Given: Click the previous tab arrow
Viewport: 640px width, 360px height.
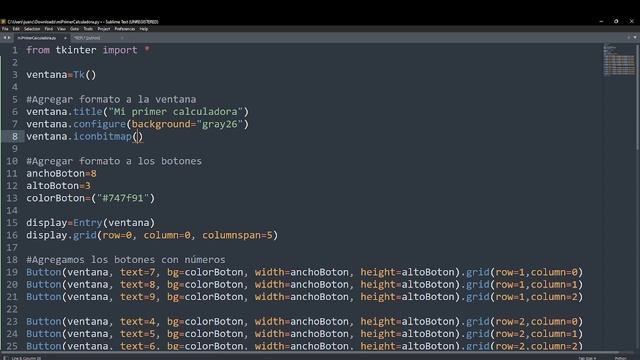Looking at the screenshot, I should 4,38.
